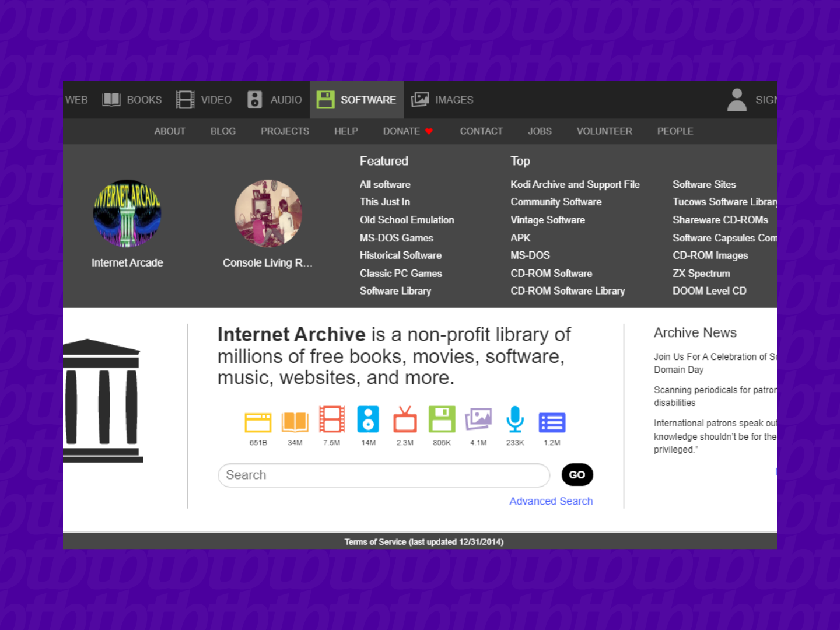
Task: Open the DOOM Level CD link
Action: 709,291
